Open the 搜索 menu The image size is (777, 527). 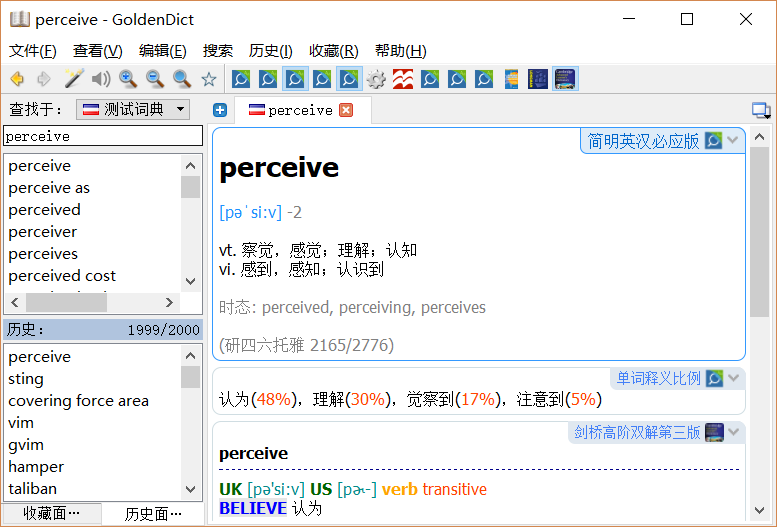point(218,51)
